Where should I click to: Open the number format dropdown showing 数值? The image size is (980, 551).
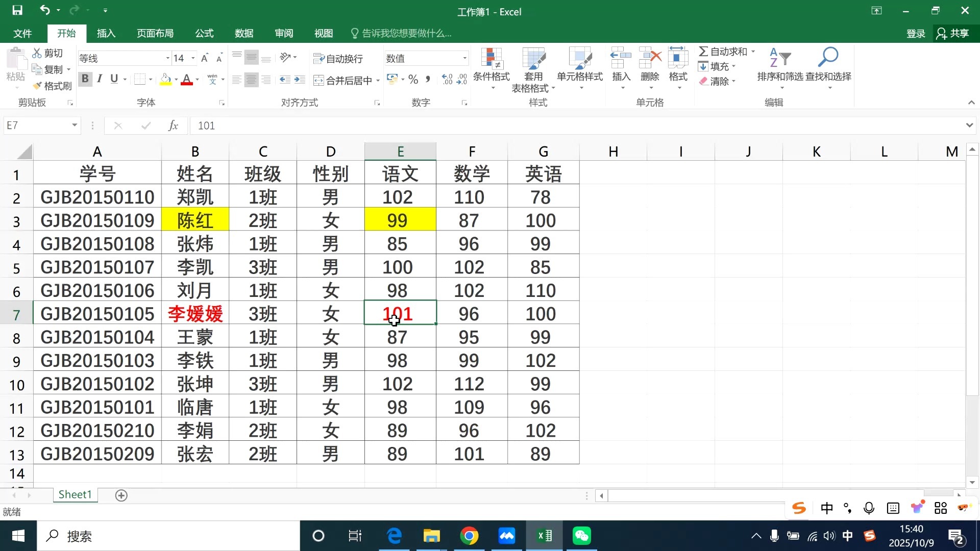pyautogui.click(x=464, y=58)
